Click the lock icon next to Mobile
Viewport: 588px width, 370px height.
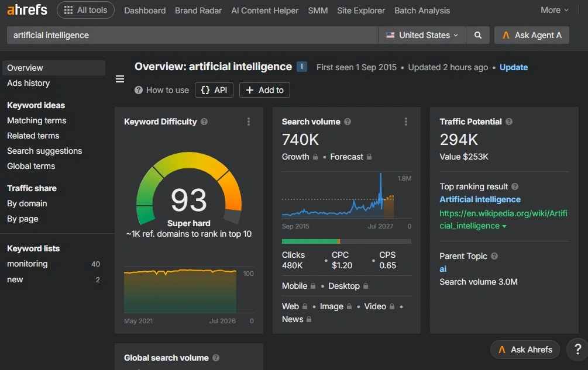tap(313, 286)
